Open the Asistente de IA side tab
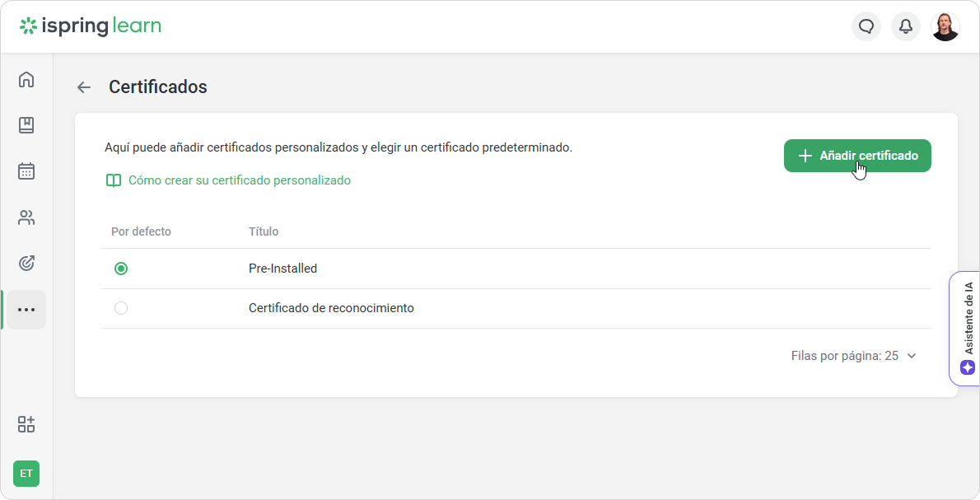This screenshot has width=980, height=500. point(967,329)
